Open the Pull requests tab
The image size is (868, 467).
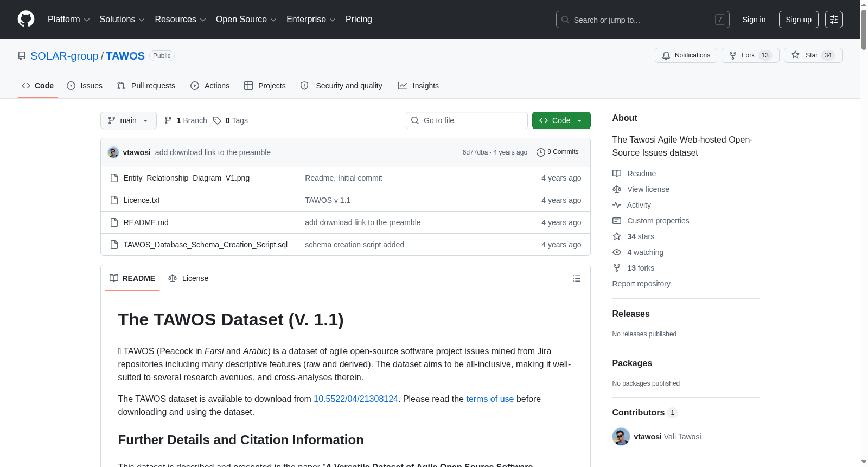146,86
